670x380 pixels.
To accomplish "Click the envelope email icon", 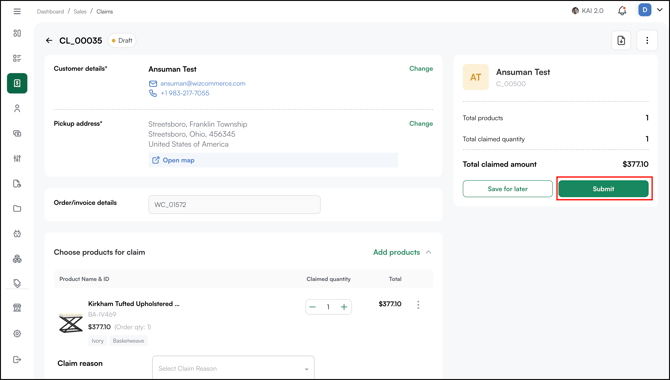I will tap(153, 83).
